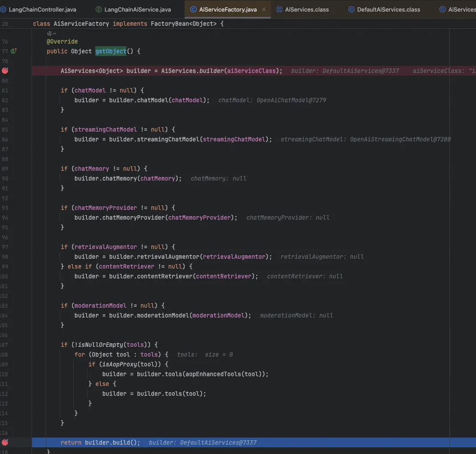The image size is (476, 454).
Task: Remove breakpoint on return builder.build() line
Action: click(x=5, y=442)
